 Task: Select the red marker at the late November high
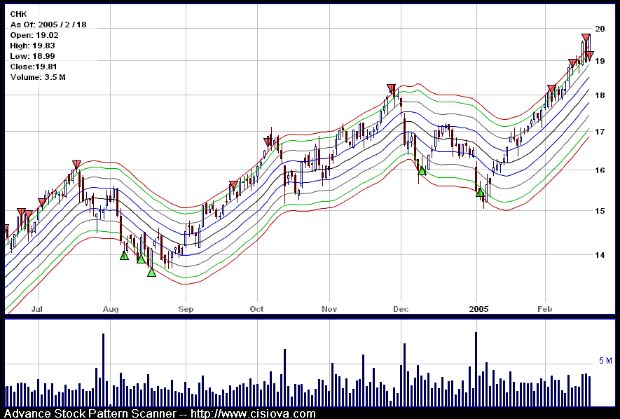[391, 89]
